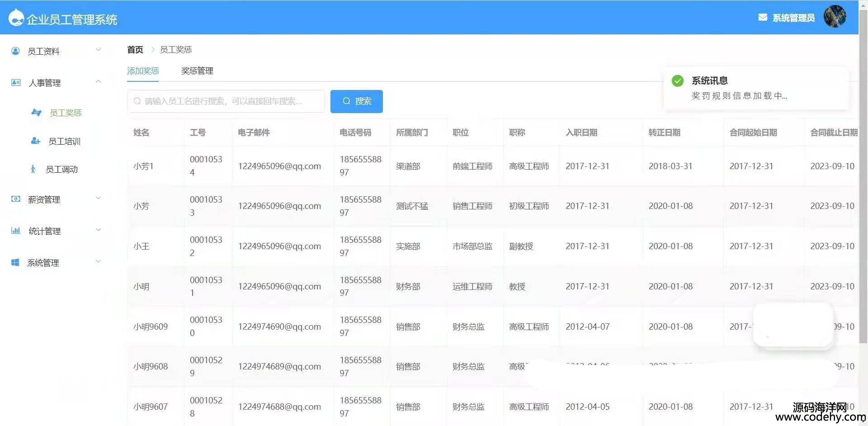Click the 人事管理 ID card icon
868x426 pixels.
[16, 83]
